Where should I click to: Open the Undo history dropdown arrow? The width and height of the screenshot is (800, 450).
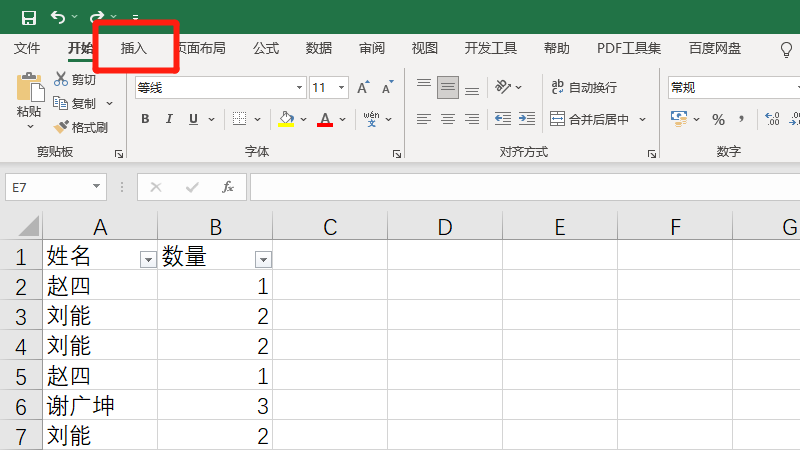74,17
